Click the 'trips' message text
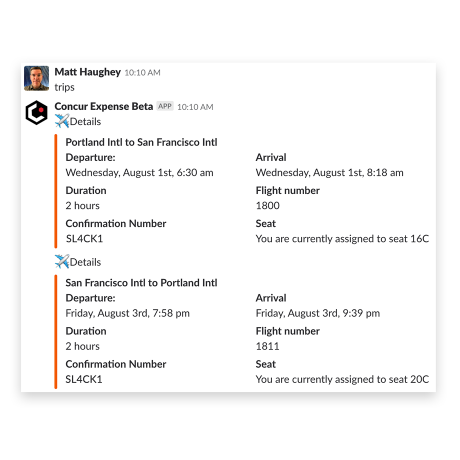 click(x=64, y=87)
